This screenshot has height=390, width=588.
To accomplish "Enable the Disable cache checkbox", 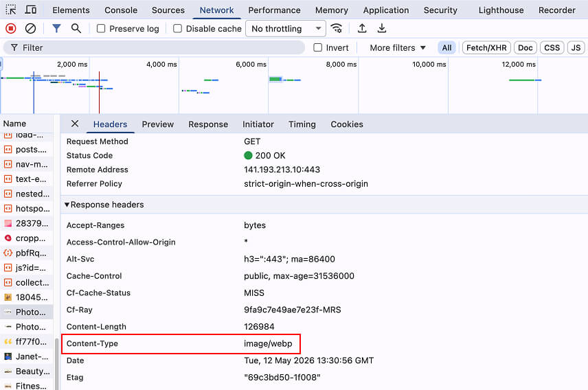I will coord(177,29).
